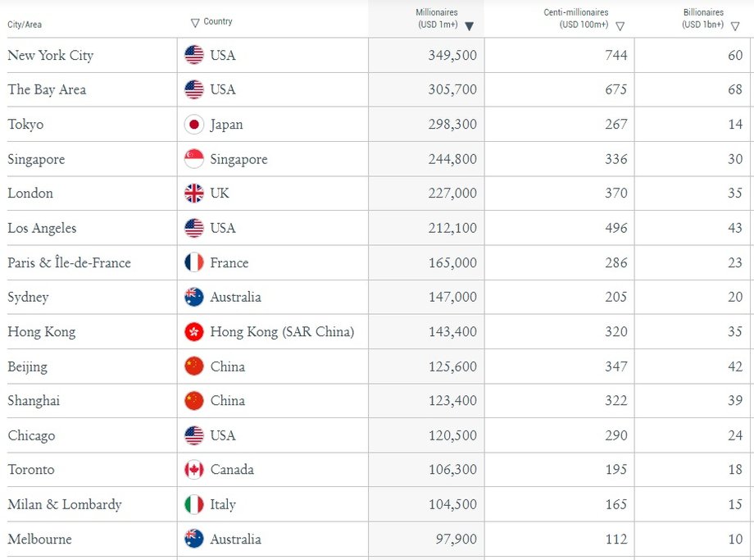Click the Italy flag icon for Milan
The height and width of the screenshot is (560, 754).
click(x=194, y=504)
